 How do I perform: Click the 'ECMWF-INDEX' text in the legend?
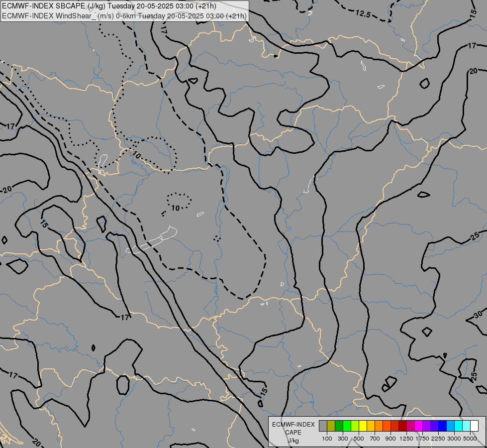pos(293,425)
